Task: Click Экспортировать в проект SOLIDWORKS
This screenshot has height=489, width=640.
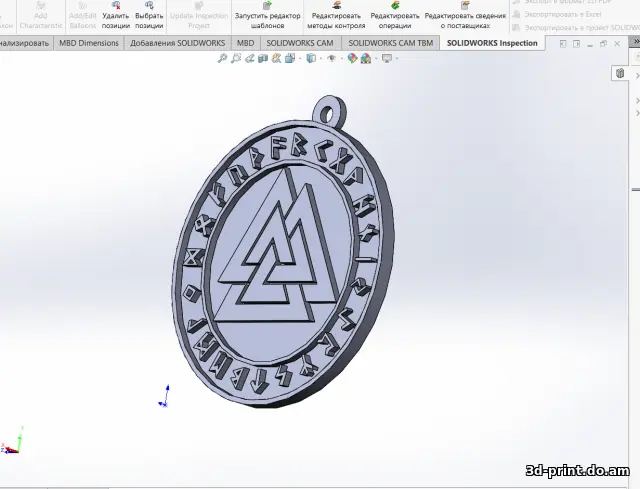Action: coord(576,28)
